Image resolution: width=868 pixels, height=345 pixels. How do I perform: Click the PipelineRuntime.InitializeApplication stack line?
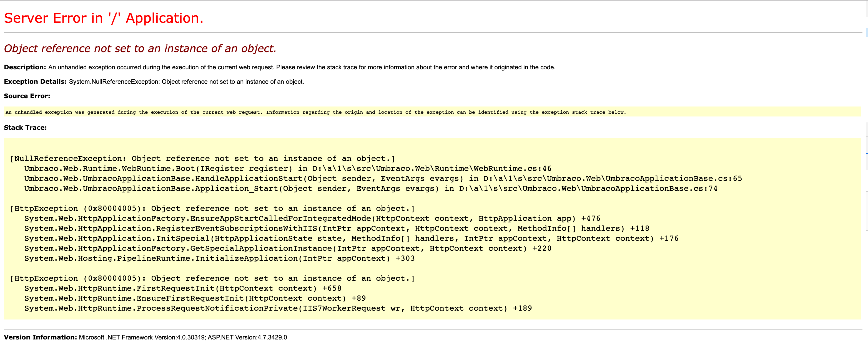[x=219, y=258]
